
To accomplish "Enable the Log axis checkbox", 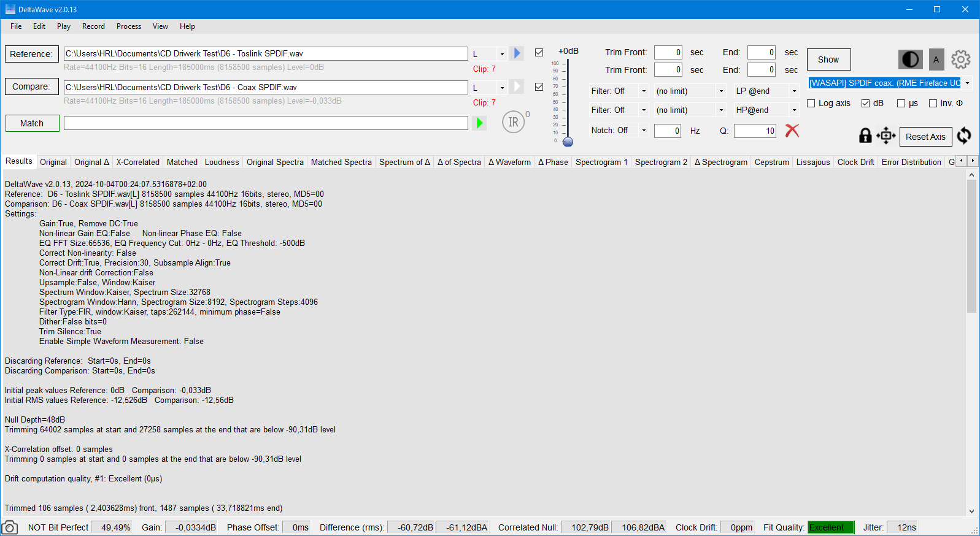I will [811, 104].
